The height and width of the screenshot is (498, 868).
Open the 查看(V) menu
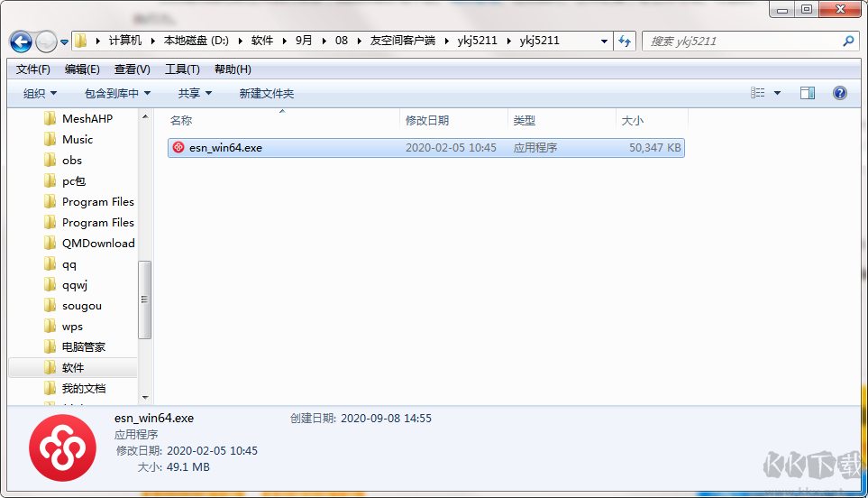pyautogui.click(x=132, y=69)
